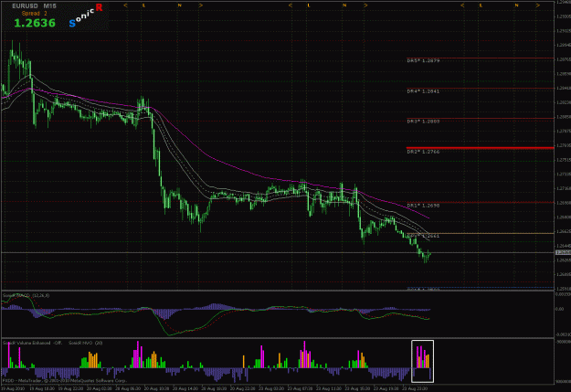Click the 19 Aug 2010 date label
The width and height of the screenshot is (571, 392).
(13, 388)
